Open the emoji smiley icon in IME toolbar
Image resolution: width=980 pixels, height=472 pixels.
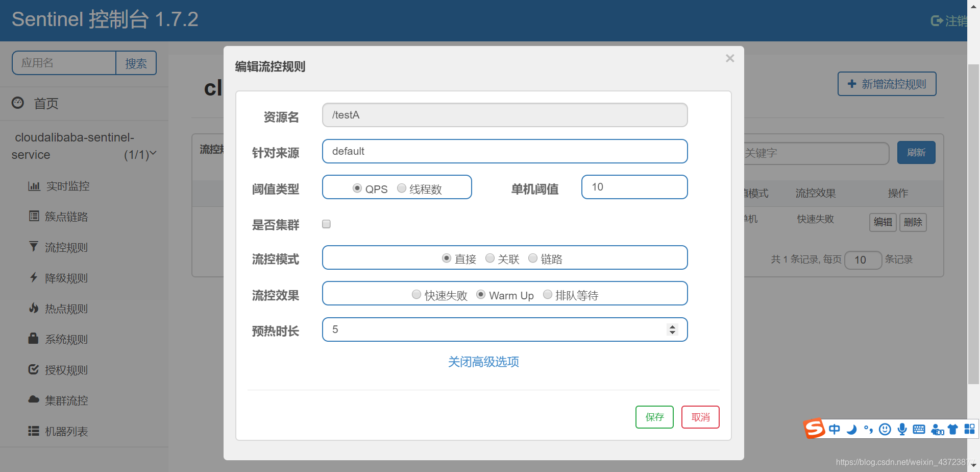(x=885, y=429)
